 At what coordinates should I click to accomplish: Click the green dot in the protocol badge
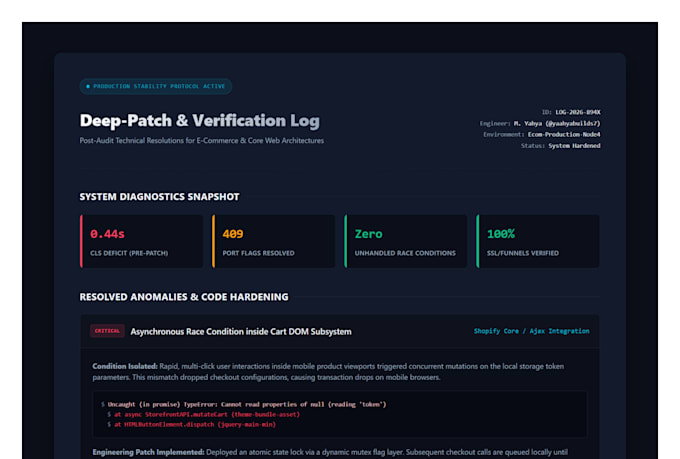pos(88,86)
